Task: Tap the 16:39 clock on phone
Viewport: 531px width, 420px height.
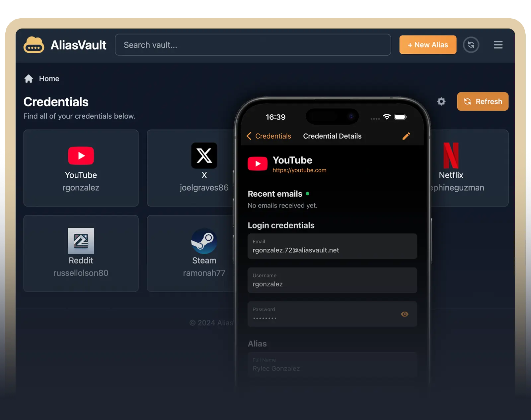Action: click(x=275, y=117)
